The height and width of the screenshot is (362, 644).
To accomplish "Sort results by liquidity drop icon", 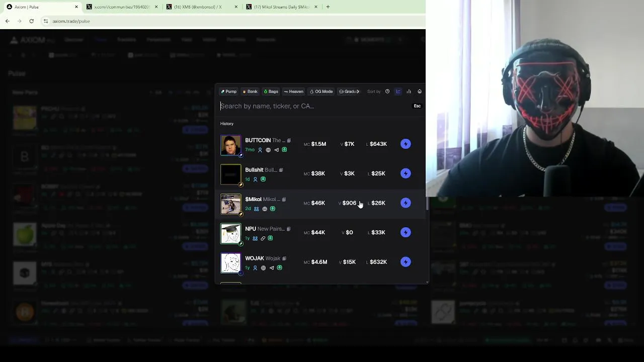I will point(420,92).
